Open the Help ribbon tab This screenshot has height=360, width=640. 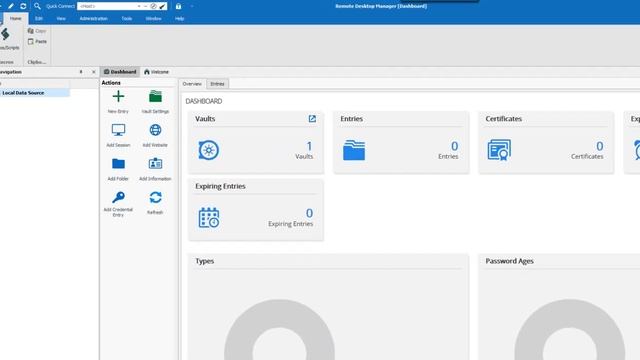click(180, 18)
